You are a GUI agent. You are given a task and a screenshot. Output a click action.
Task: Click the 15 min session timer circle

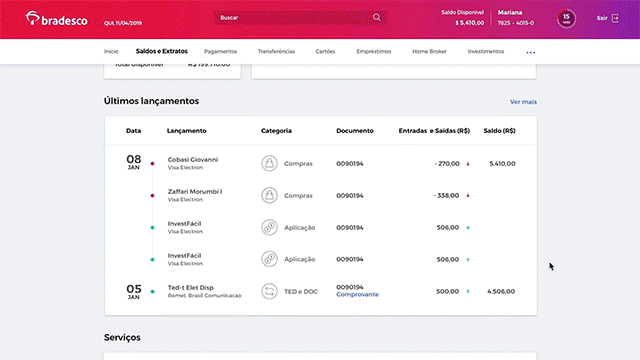[566, 18]
